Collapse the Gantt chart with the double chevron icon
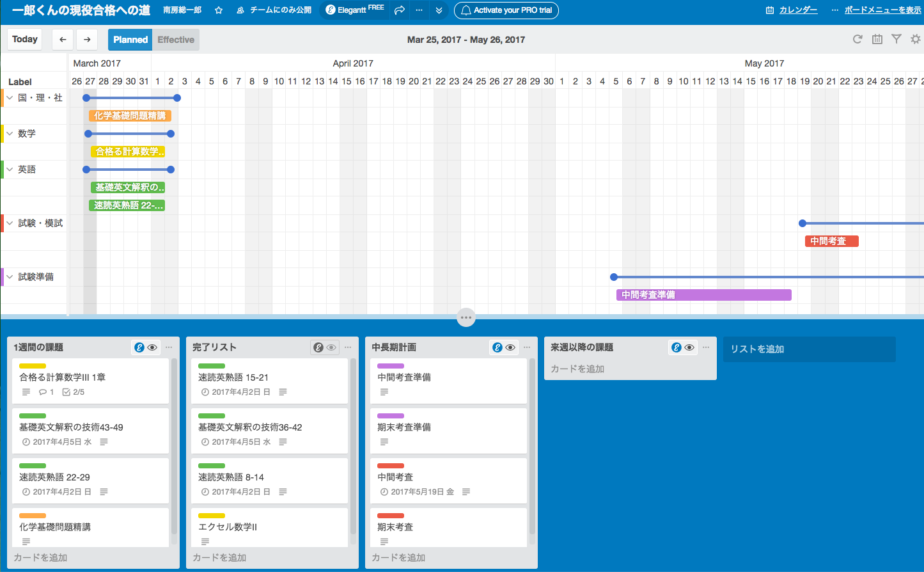Image resolution: width=924 pixels, height=572 pixels. pos(439,10)
